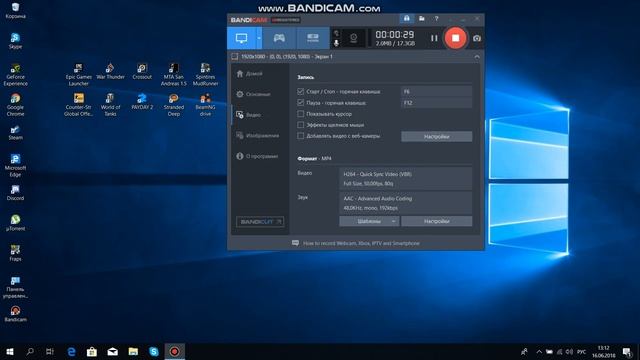Select the Видео section in sidebar

248,115
